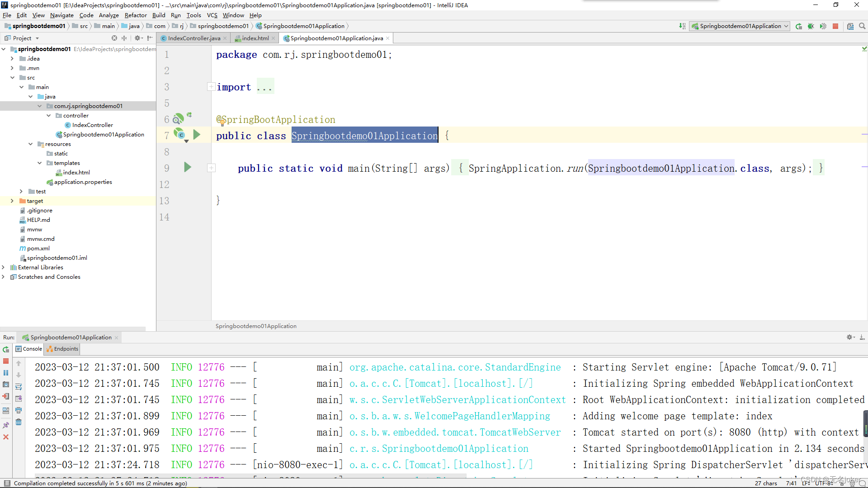The image size is (868, 488).
Task: Toggle soft-wrap in console sidebar
Action: [x=19, y=387]
